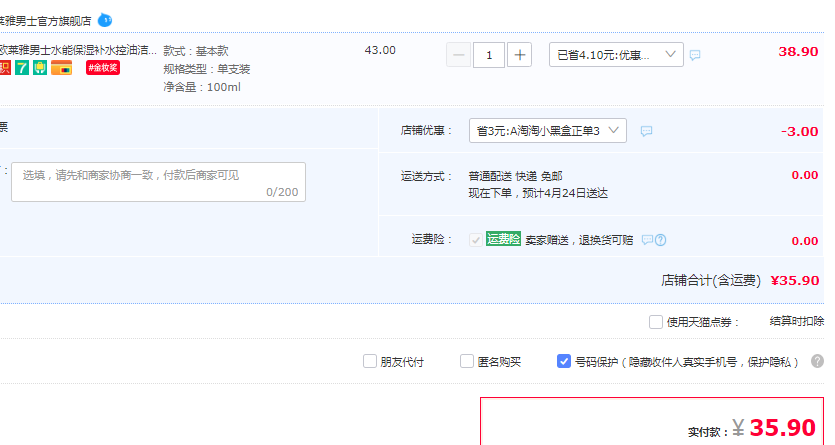Open the 莱雅男士官方旗舰店 store link

(45, 21)
